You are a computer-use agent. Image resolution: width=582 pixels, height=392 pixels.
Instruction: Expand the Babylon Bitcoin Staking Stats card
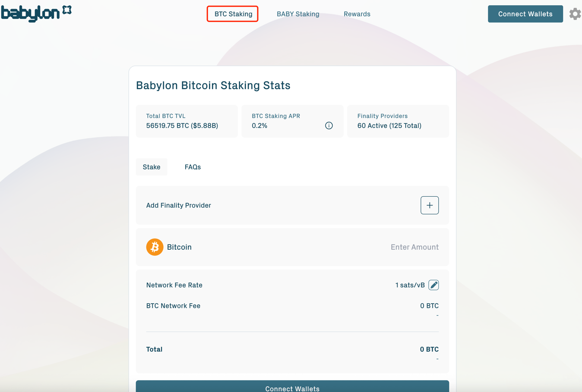pos(213,85)
